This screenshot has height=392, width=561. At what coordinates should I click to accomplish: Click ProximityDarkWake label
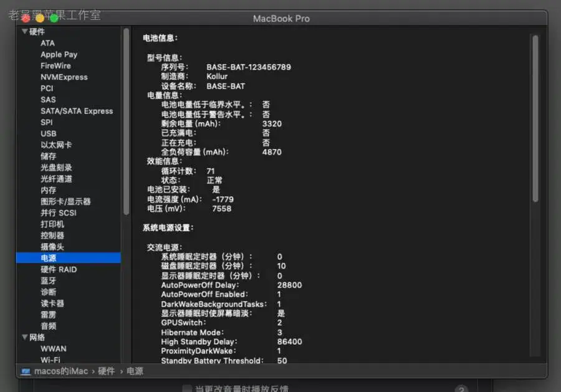click(x=198, y=351)
